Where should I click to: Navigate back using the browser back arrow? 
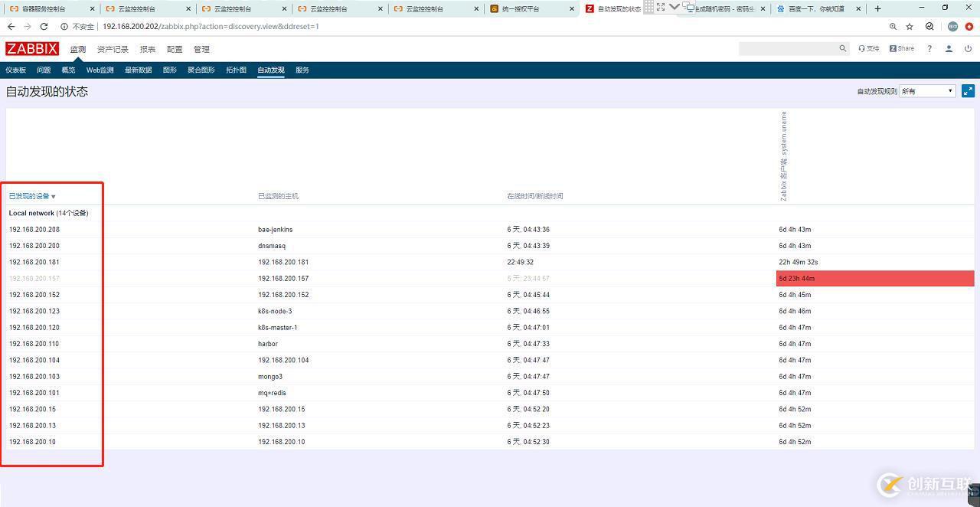coord(11,25)
